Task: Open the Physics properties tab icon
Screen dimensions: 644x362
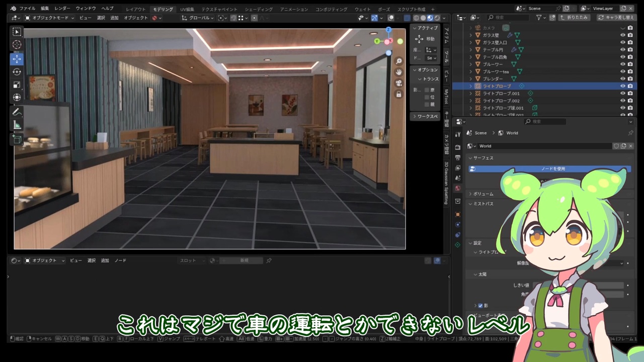Action: (x=458, y=224)
